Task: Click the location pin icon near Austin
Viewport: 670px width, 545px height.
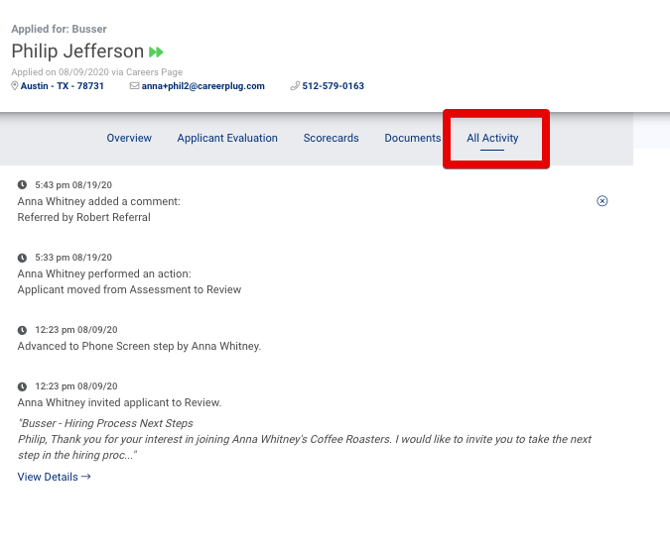Action: (x=15, y=86)
